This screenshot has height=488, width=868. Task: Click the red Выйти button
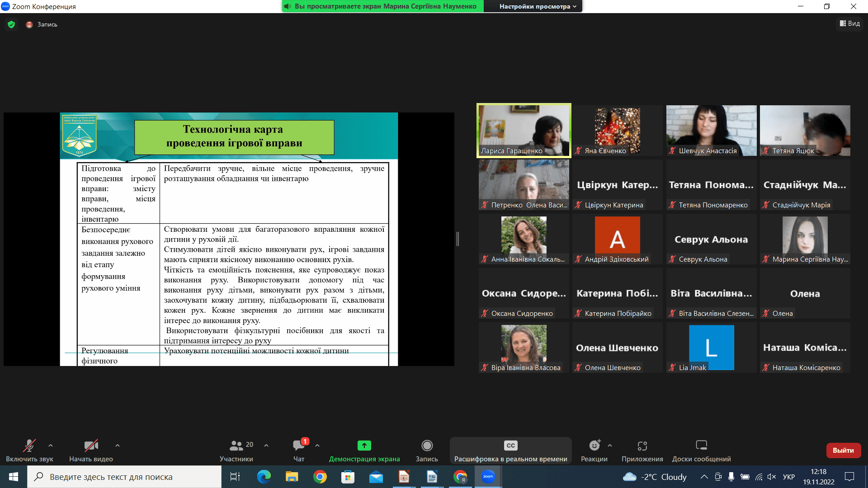843,450
